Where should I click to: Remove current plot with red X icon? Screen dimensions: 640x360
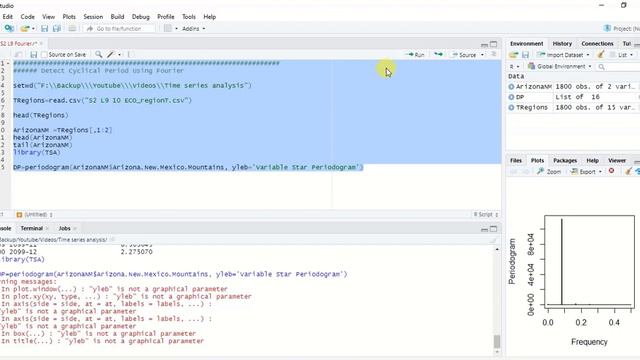coord(611,171)
